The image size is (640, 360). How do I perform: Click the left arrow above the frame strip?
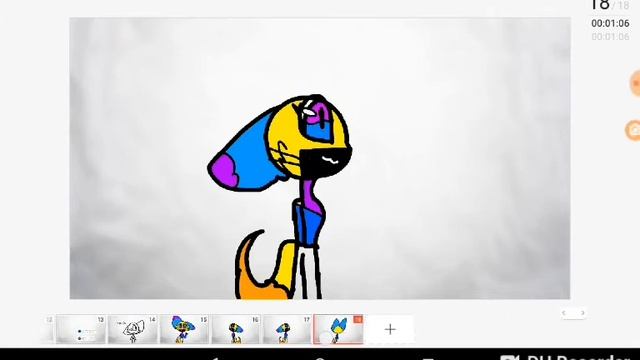point(564,313)
